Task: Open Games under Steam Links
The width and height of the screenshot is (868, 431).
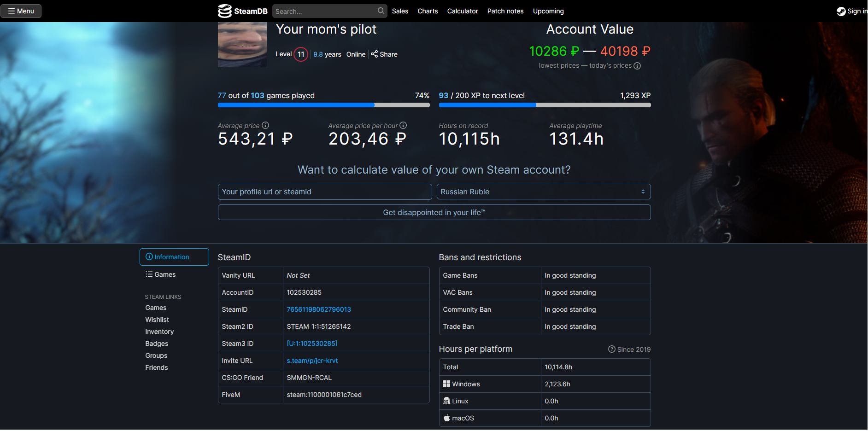Action: click(x=156, y=308)
